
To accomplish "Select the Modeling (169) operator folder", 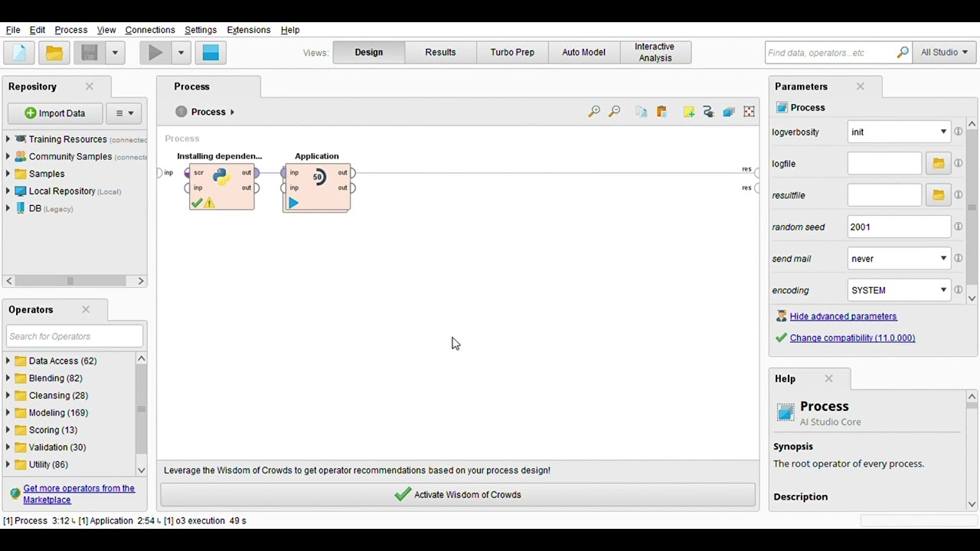I will pyautogui.click(x=58, y=412).
